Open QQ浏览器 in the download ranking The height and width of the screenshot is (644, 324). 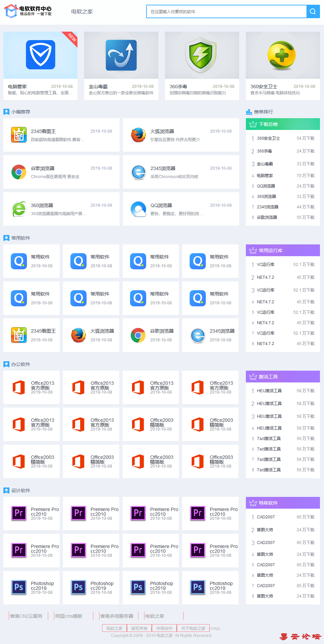click(x=266, y=186)
